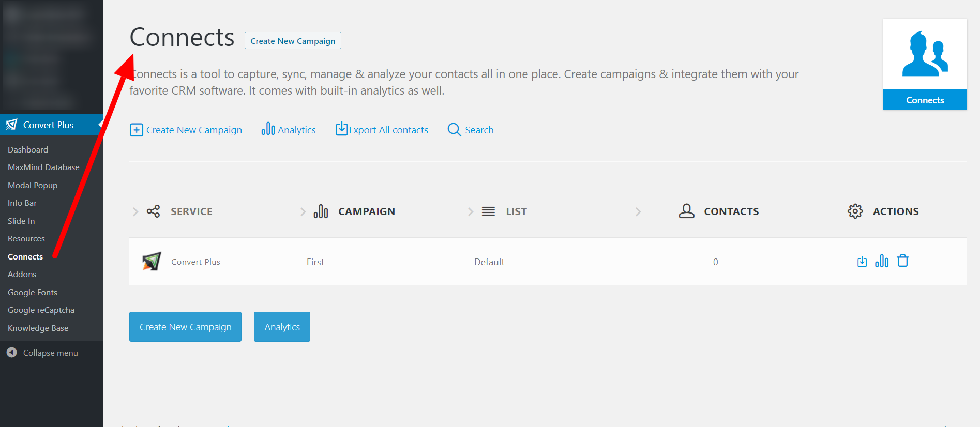This screenshot has width=980, height=427.
Task: Click the gear icon in Actions header
Action: tap(855, 211)
